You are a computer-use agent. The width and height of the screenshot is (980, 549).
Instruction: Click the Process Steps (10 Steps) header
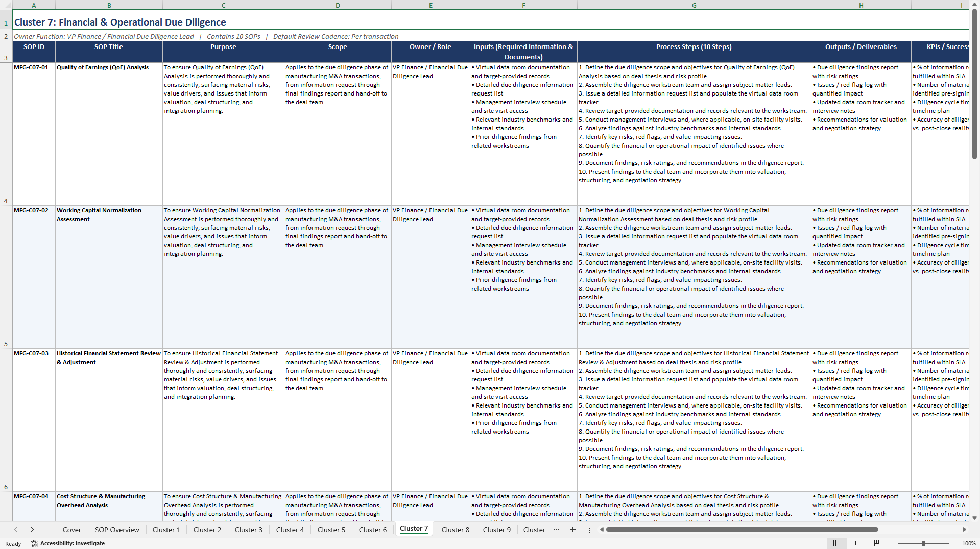tap(694, 52)
